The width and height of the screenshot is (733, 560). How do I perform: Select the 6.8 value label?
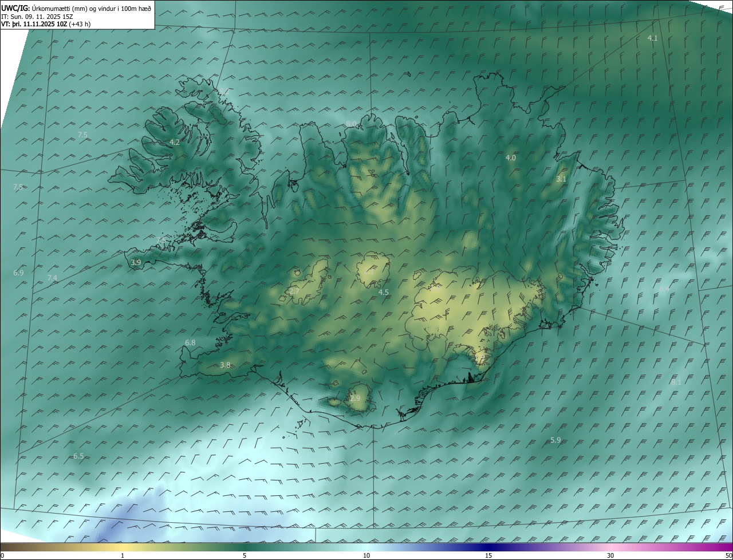[x=190, y=342]
